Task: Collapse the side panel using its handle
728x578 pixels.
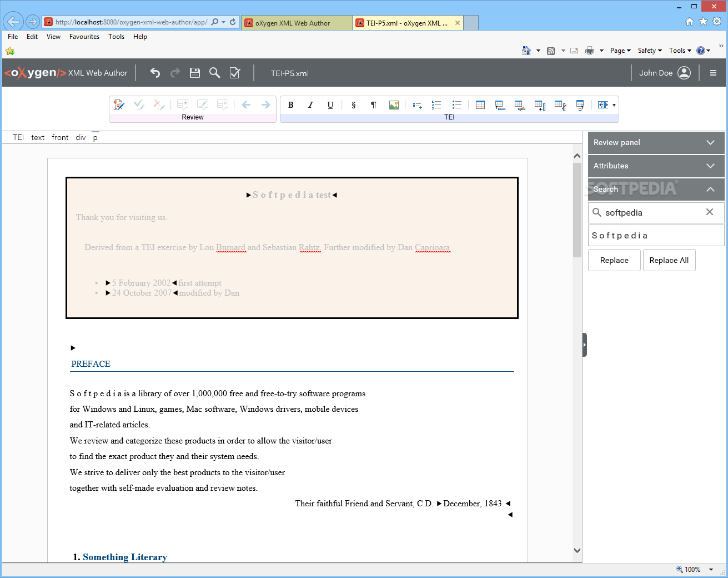Action: (x=584, y=345)
